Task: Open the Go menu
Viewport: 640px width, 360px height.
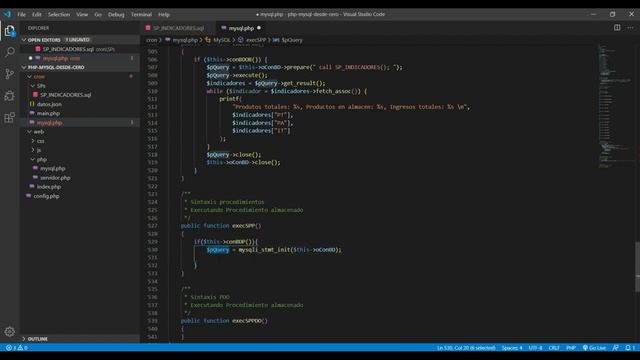Action: 98,14
